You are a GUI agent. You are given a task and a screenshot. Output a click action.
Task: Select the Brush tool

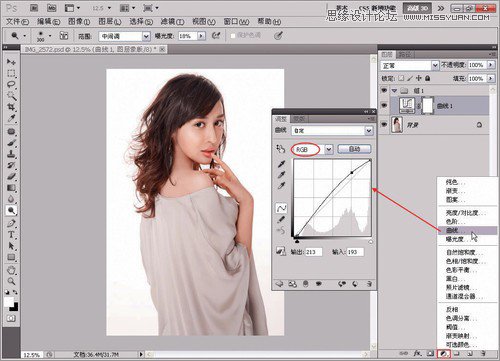pyautogui.click(x=11, y=143)
